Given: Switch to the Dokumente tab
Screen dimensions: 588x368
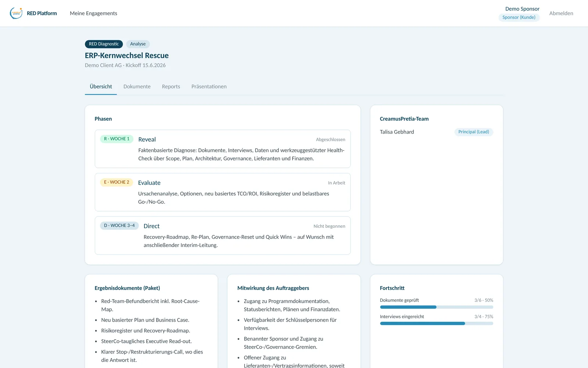Looking at the screenshot, I should point(137,86).
